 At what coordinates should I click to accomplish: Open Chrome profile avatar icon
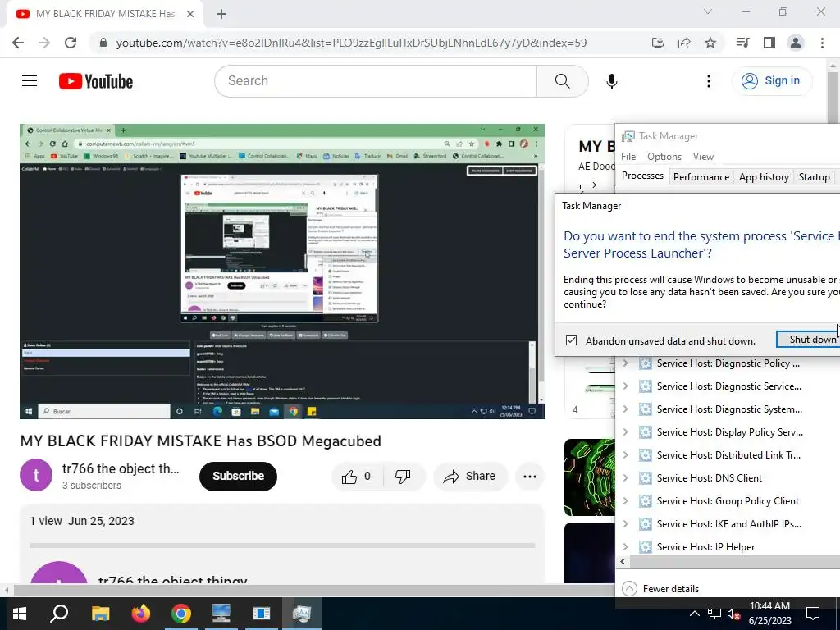(x=796, y=43)
